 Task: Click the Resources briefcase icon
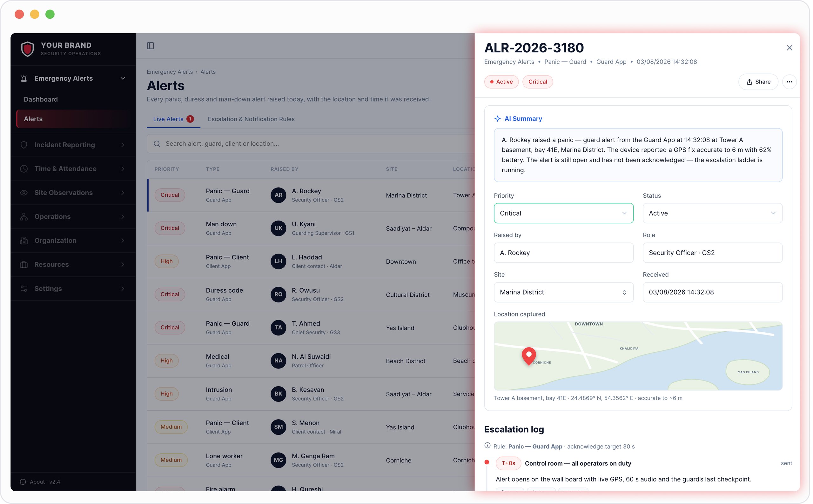coord(24,264)
